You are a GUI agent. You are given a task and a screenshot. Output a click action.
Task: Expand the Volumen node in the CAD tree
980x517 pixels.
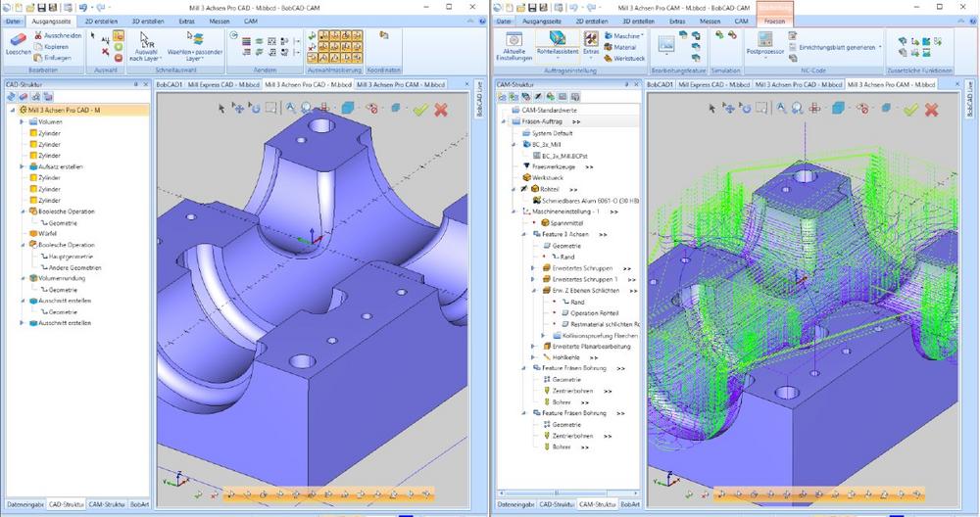coord(22,122)
